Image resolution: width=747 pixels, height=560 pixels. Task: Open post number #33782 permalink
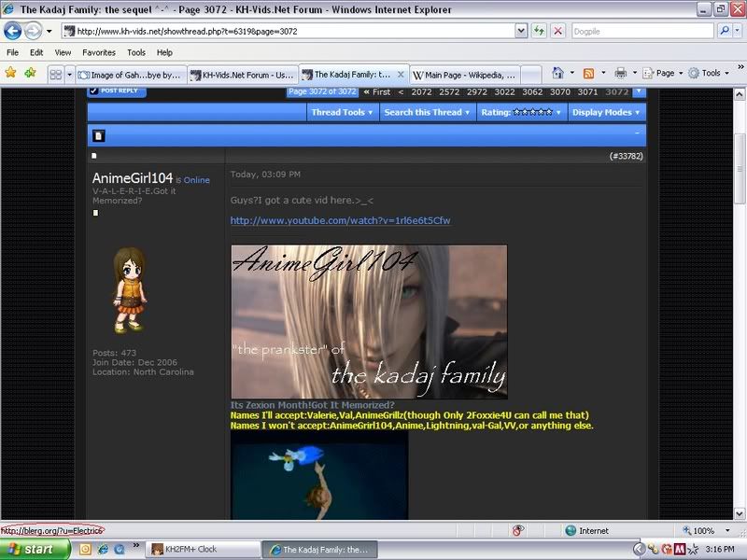coord(626,156)
